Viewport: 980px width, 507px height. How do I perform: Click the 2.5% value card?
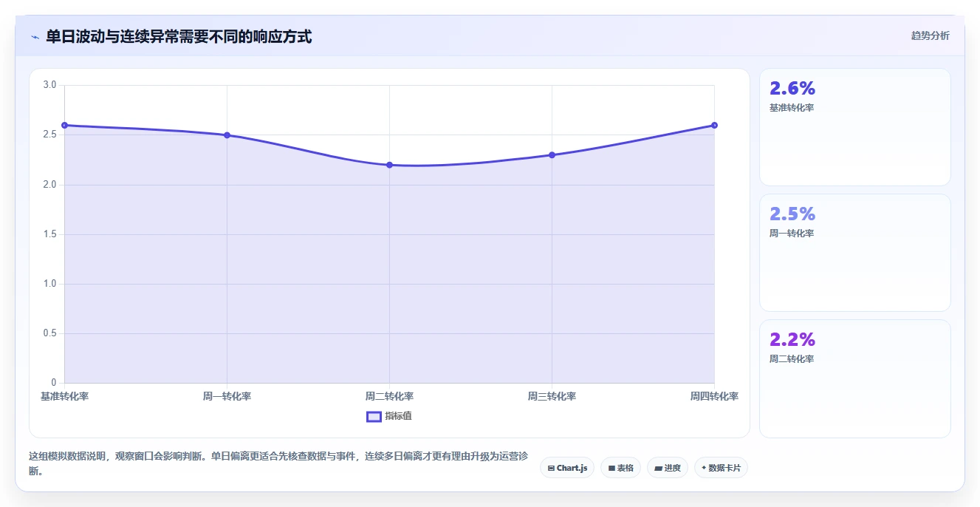pos(854,253)
